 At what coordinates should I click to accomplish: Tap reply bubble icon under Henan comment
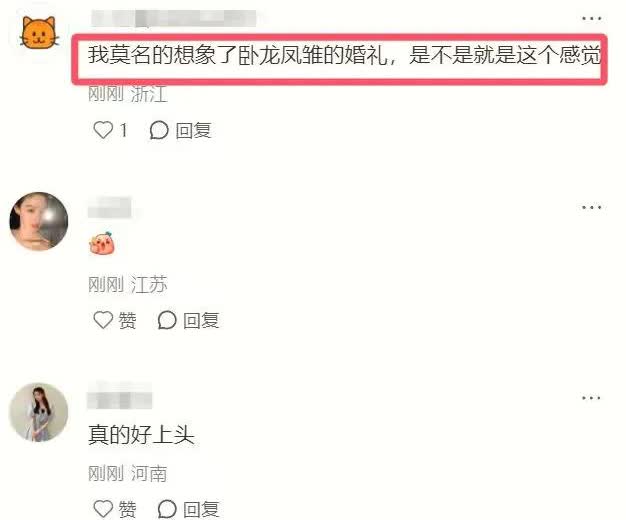pos(167,509)
